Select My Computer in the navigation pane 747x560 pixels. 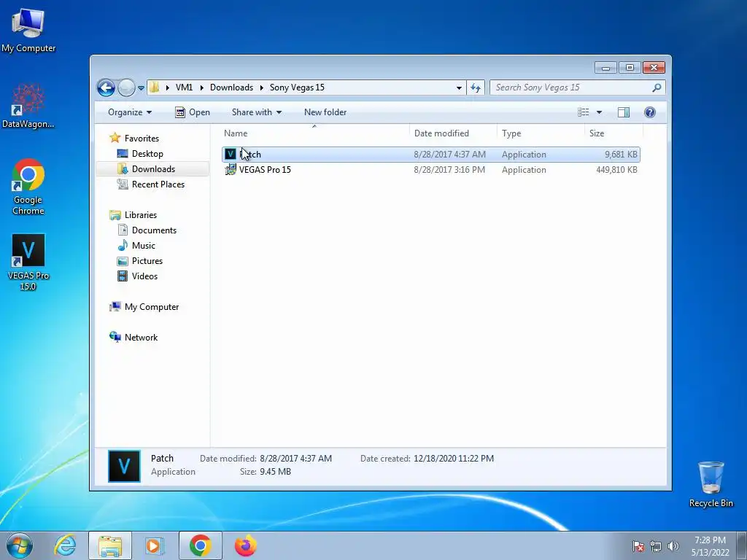[152, 307]
